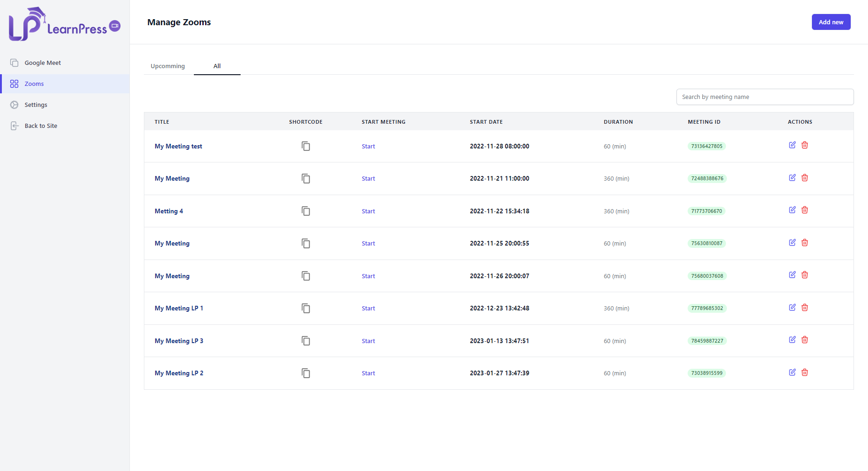Delete the My Meeting LP 2 meeting
868x471 pixels.
[804, 372]
